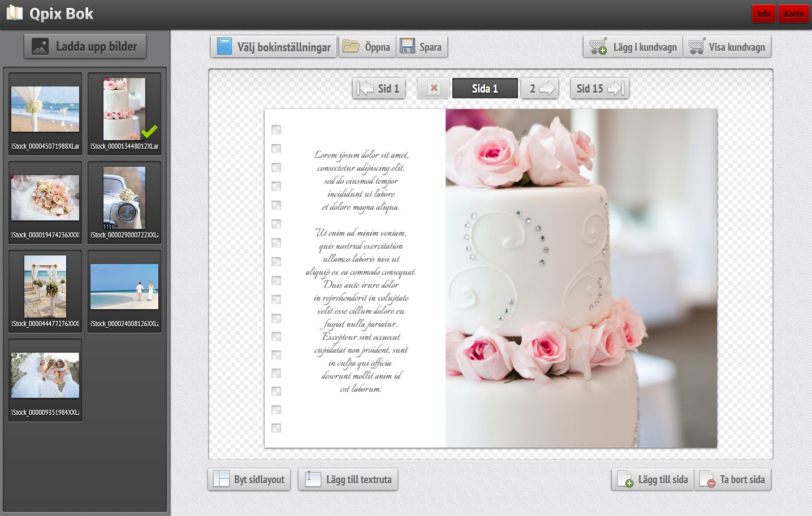Select the rose bouquet thumbnail iStock_000019474236
Screen dimensions: 812x516
(x=45, y=202)
